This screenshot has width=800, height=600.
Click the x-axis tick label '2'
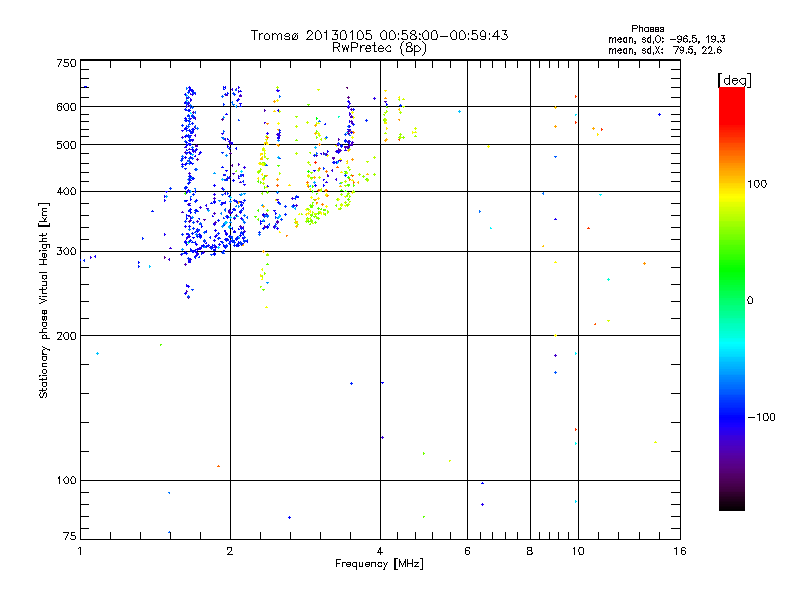230,551
